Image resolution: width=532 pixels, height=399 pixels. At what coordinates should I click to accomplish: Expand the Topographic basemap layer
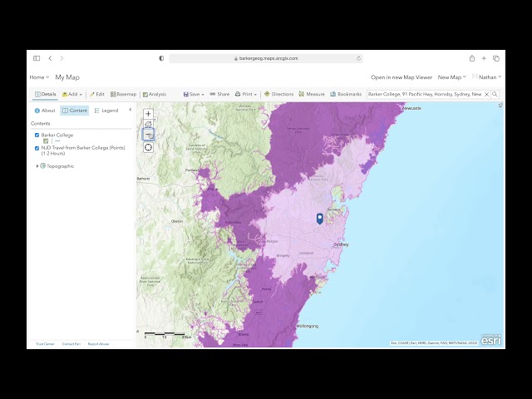(37, 166)
